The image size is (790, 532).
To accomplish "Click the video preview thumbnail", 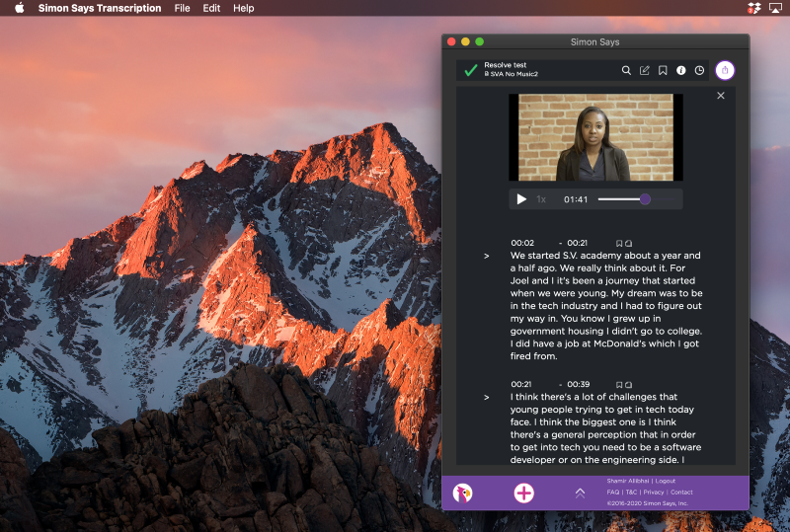I will pyautogui.click(x=595, y=137).
